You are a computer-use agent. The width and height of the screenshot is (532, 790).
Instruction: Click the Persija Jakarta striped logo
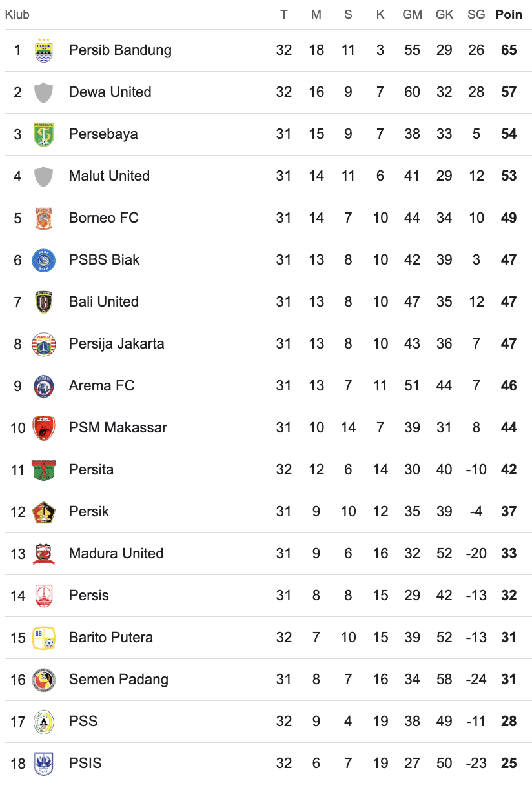(x=43, y=344)
